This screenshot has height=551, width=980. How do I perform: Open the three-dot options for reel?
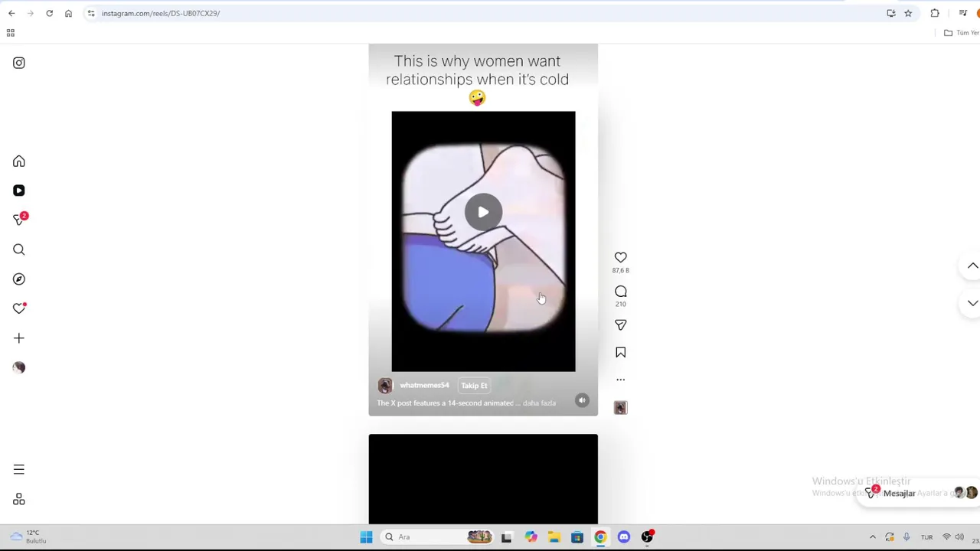coord(621,380)
